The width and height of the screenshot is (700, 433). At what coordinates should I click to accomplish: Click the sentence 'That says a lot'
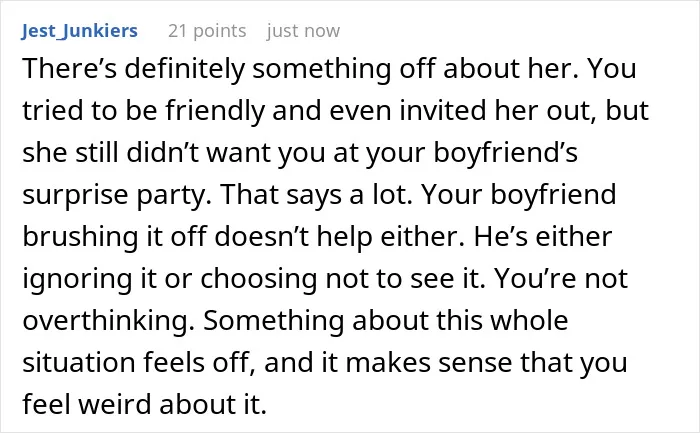(x=316, y=195)
